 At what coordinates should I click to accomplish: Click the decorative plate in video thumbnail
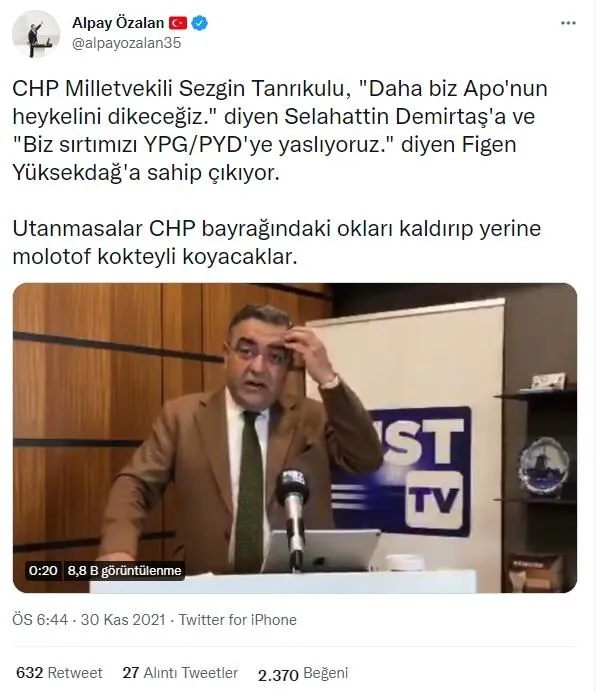point(543,465)
